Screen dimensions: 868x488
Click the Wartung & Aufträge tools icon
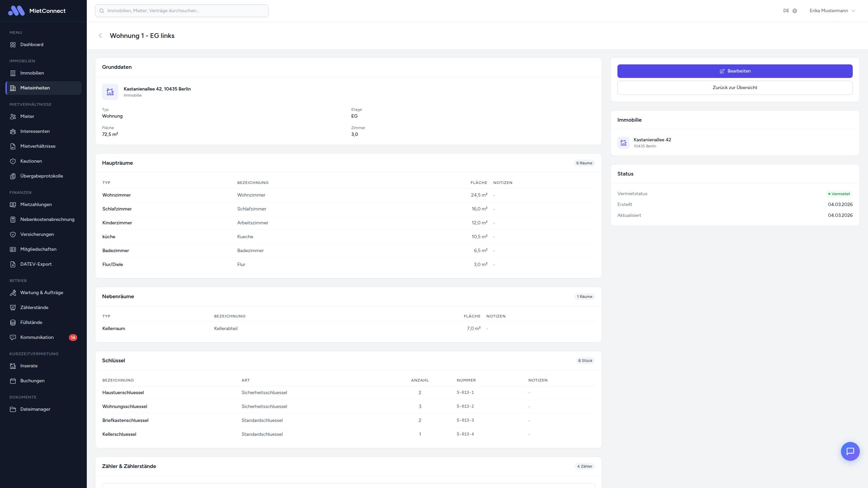tap(13, 293)
